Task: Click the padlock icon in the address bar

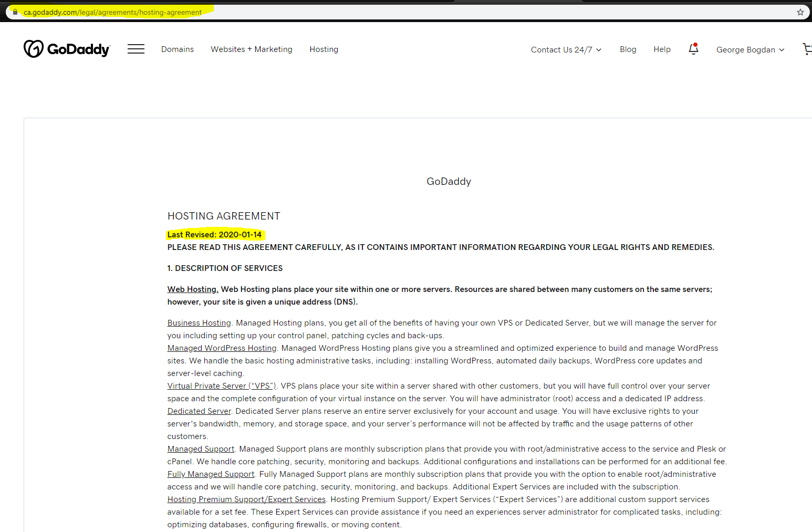Action: [15, 12]
